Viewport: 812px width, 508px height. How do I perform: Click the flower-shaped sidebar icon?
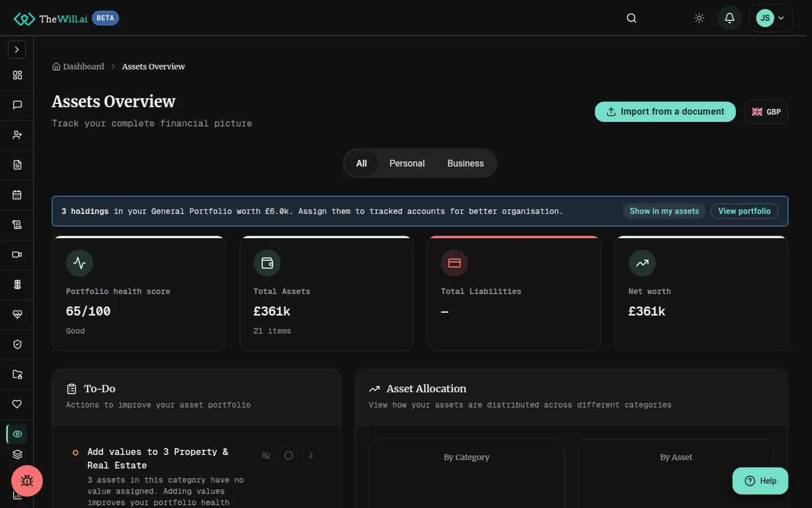(x=17, y=284)
